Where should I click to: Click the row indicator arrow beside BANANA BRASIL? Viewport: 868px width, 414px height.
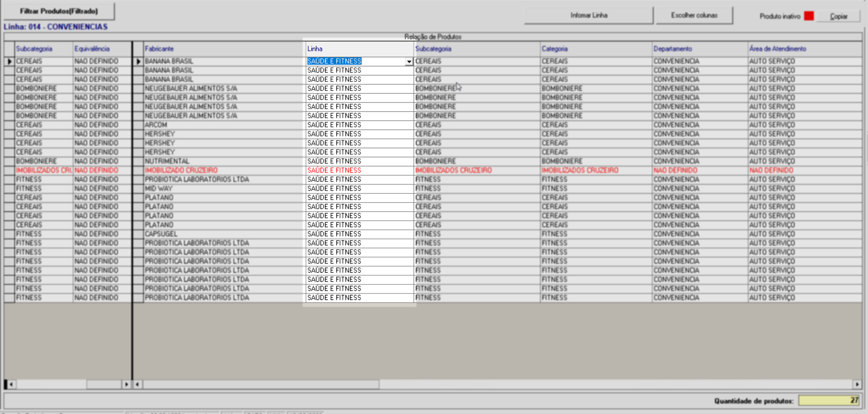[x=138, y=61]
